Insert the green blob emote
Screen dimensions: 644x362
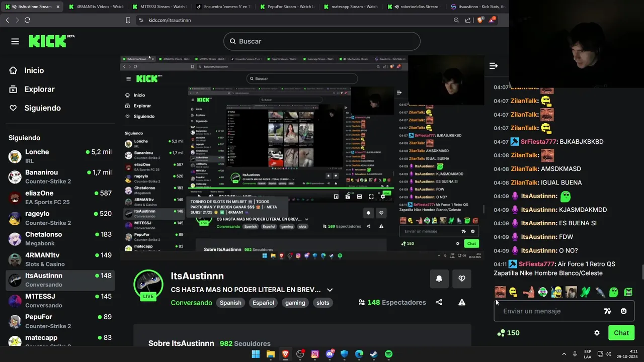click(614, 292)
